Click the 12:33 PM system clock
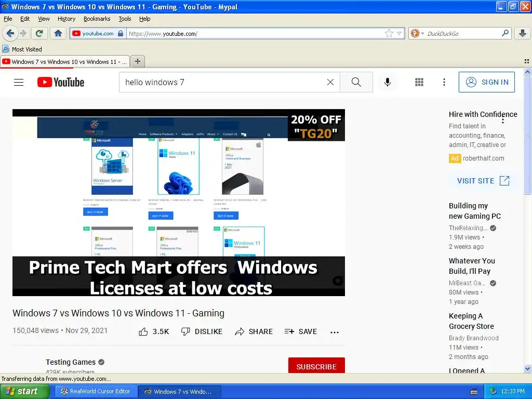Screen dimensions: 532x399 click(513, 391)
